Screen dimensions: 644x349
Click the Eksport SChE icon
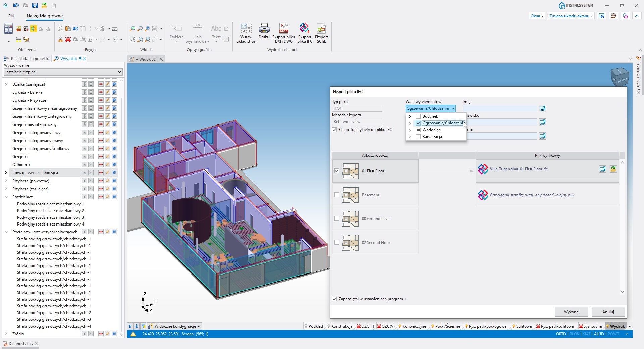(x=321, y=28)
